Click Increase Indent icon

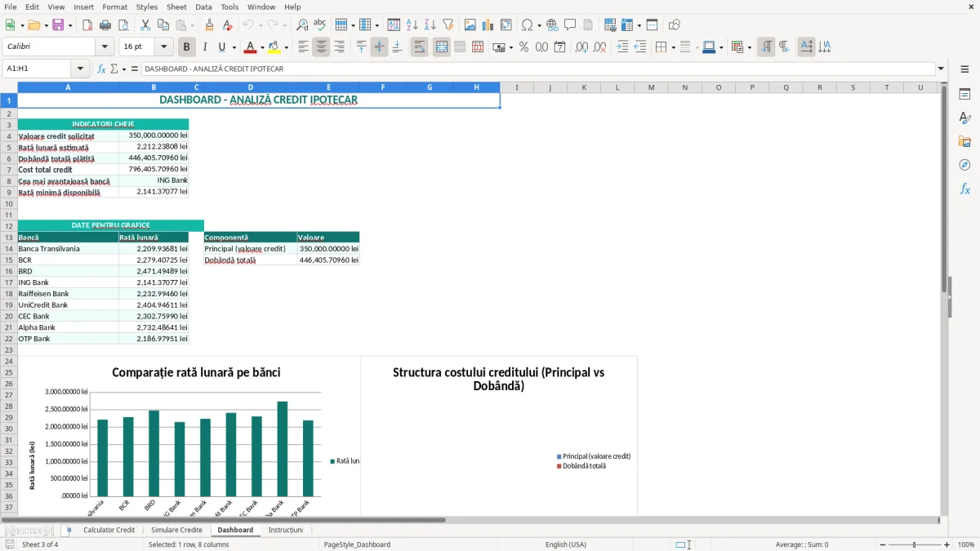(622, 47)
